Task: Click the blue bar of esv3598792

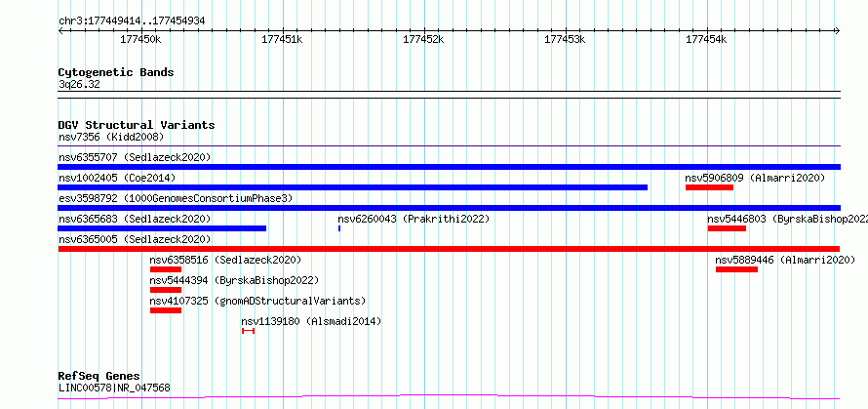Action: pos(450,208)
